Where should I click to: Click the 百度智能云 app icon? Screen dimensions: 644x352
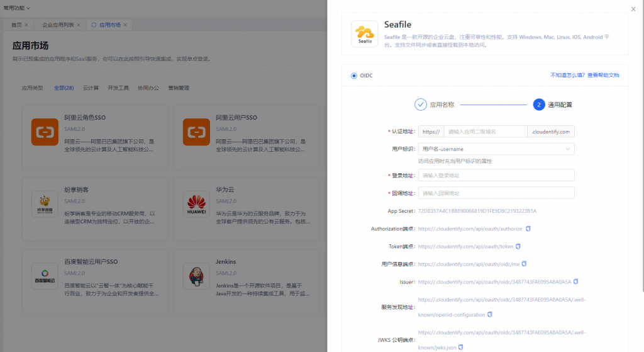[45, 276]
